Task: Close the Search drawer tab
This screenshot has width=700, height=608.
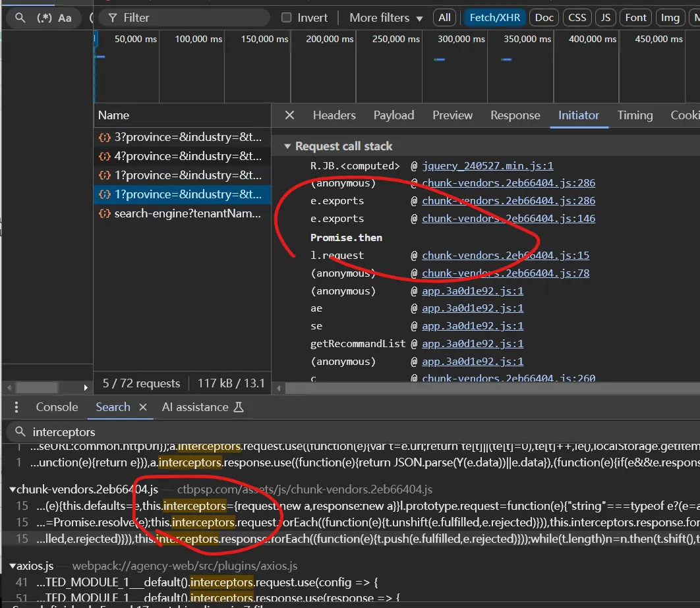Action: (x=143, y=407)
